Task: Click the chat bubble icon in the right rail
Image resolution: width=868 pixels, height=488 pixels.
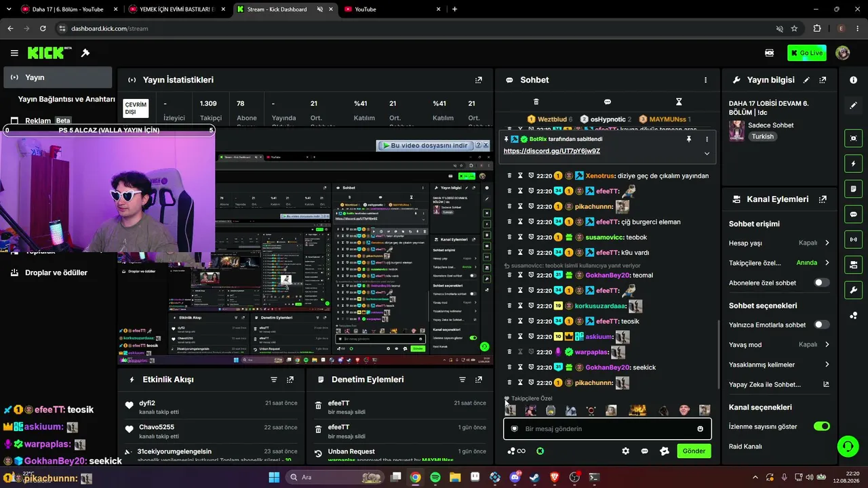Action: [x=853, y=213]
